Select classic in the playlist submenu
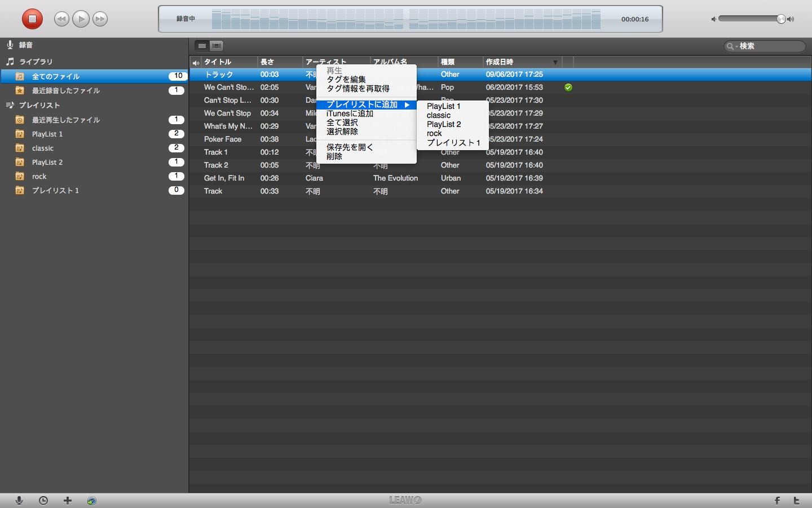This screenshot has width=812, height=508. (439, 115)
